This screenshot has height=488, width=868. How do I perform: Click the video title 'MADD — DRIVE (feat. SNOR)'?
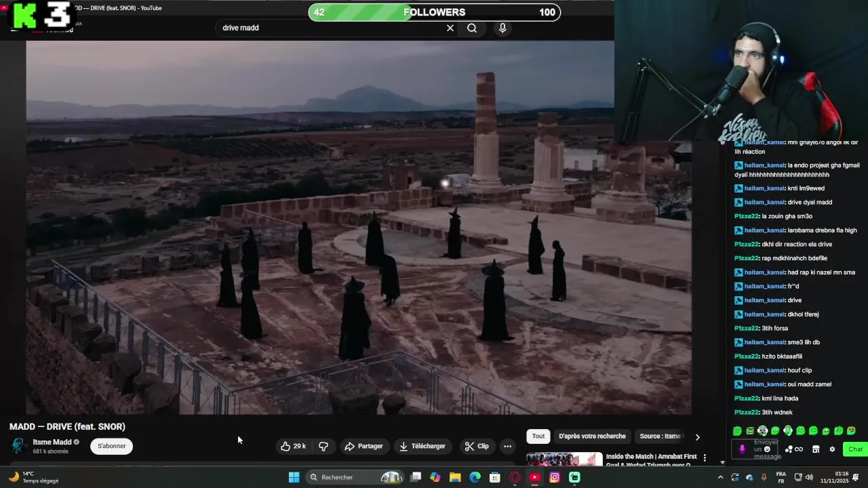coord(67,426)
